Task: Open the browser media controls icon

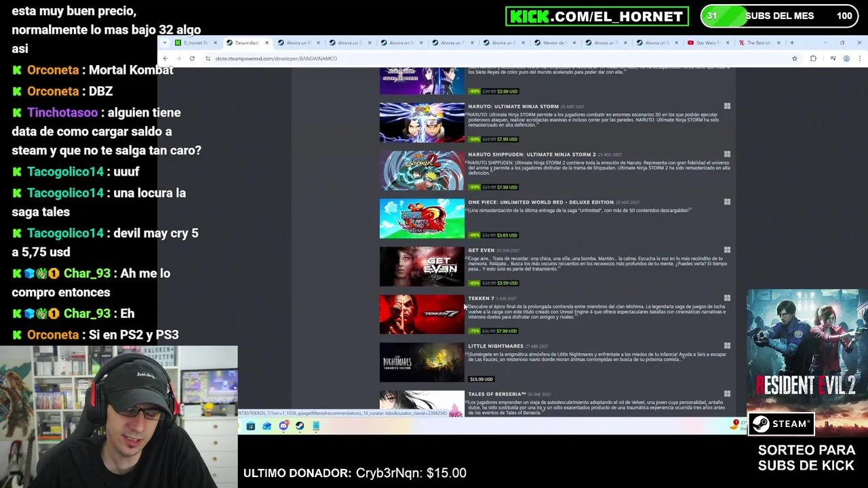Action: (x=833, y=58)
